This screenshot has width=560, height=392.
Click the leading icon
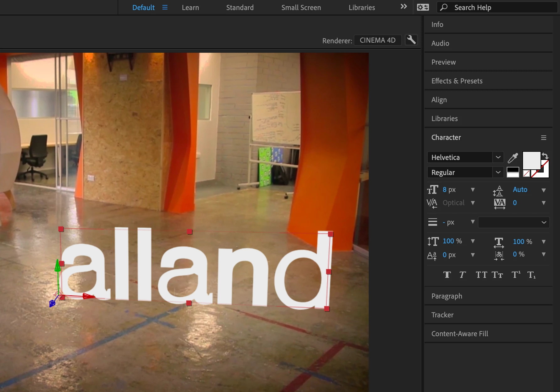[x=498, y=191]
